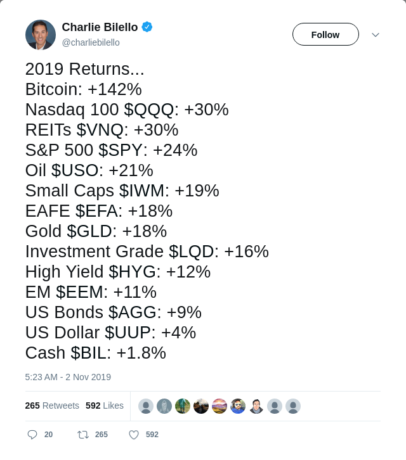View the 265 Retweets list
The width and height of the screenshot is (406, 460).
[x=52, y=405]
